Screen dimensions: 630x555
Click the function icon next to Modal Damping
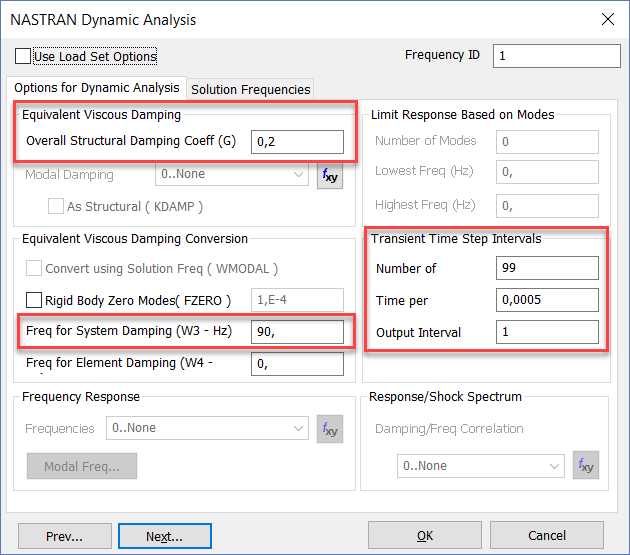[x=330, y=176]
